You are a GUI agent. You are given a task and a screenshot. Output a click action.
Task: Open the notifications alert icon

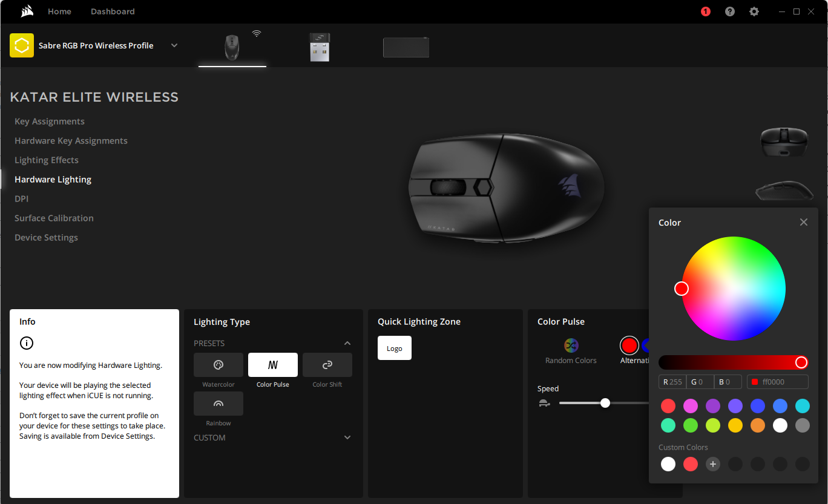tap(705, 11)
